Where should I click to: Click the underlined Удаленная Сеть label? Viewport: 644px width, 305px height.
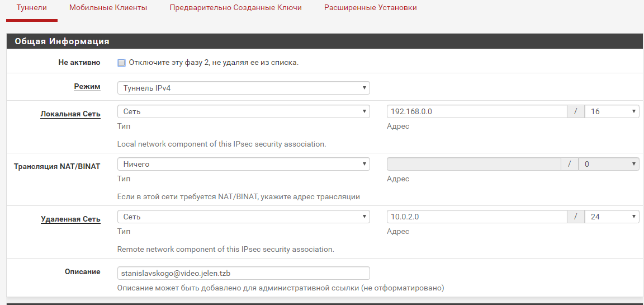point(70,219)
